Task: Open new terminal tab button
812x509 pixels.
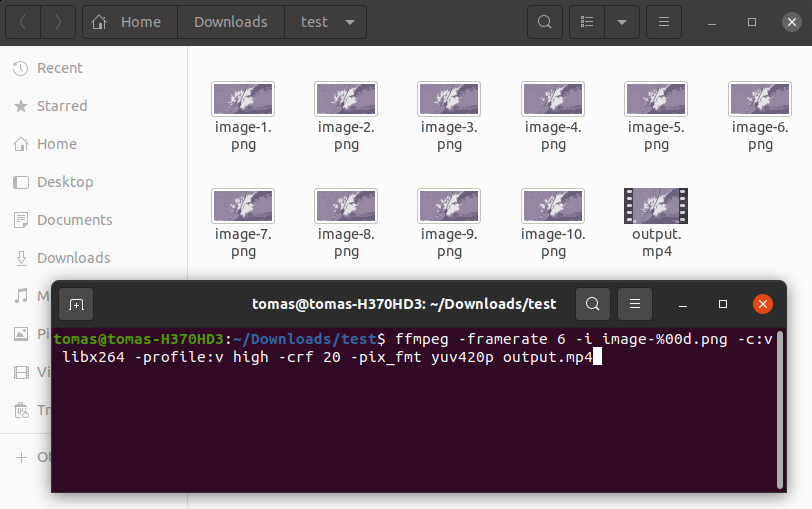Action: (76, 304)
